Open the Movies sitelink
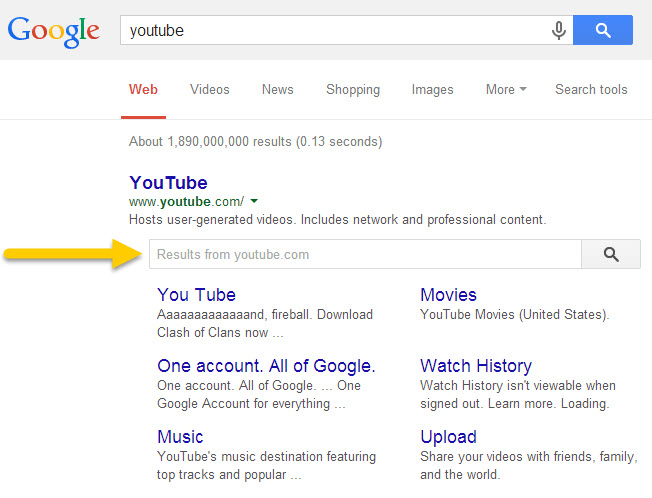Screen dimensions: 652x498 (448, 295)
